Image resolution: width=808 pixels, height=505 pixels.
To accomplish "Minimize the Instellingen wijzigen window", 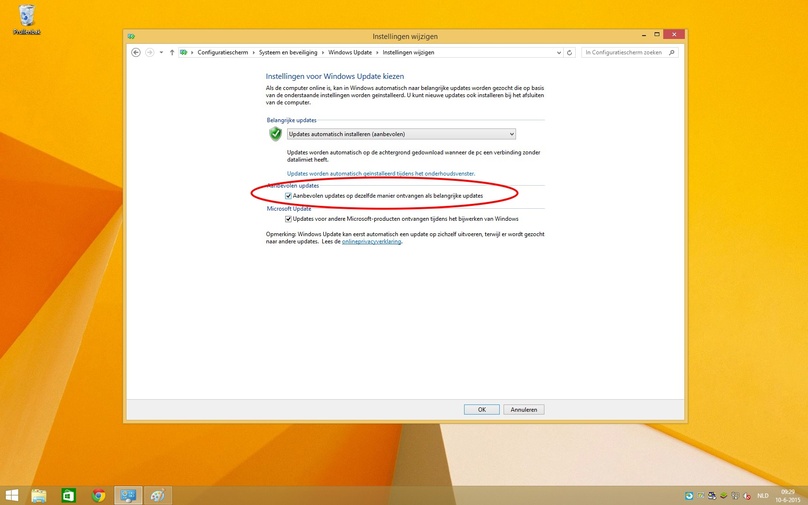I will (644, 35).
